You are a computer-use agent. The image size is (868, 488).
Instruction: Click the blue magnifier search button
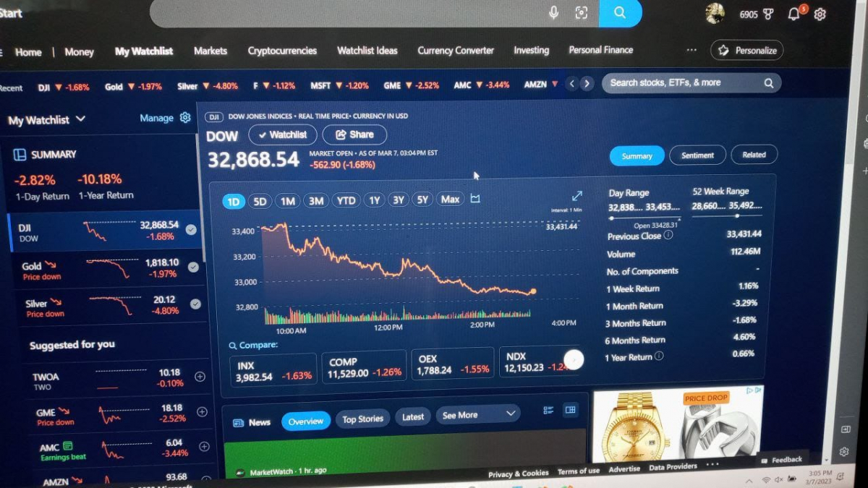[x=620, y=12]
